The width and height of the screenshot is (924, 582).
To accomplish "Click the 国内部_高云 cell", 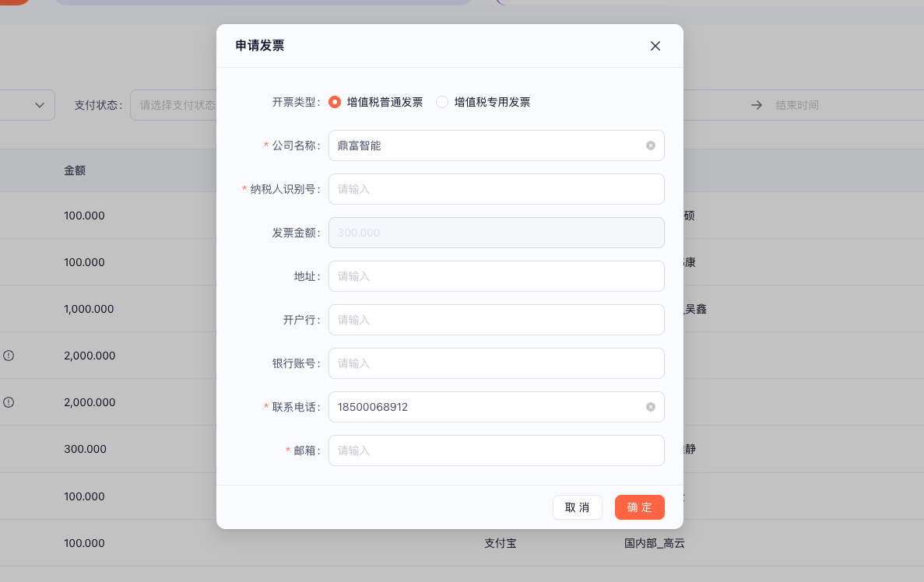I will tap(655, 543).
